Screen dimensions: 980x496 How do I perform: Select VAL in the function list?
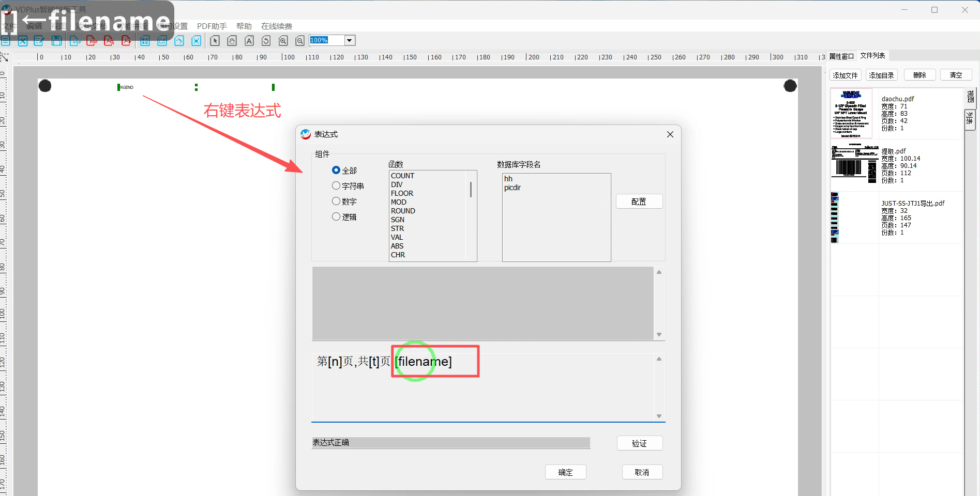coord(397,237)
